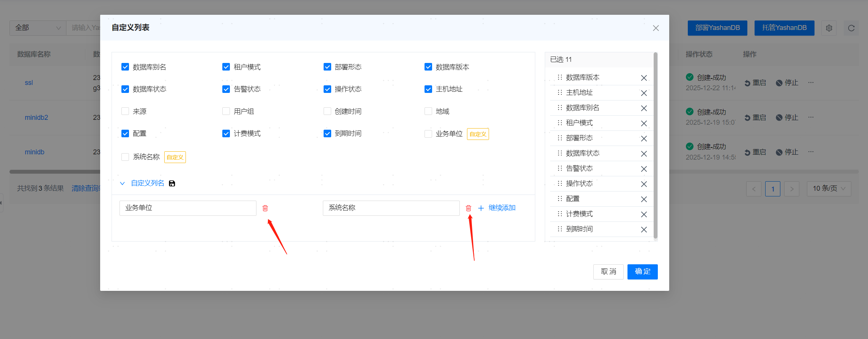Open the 10 条/页 page size dropdown
868x339 pixels.
(829, 188)
